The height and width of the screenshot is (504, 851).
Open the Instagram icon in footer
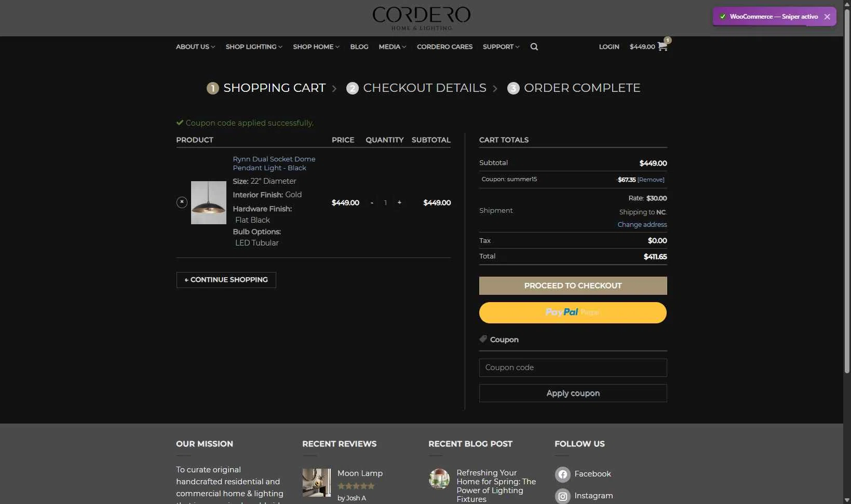tap(562, 496)
